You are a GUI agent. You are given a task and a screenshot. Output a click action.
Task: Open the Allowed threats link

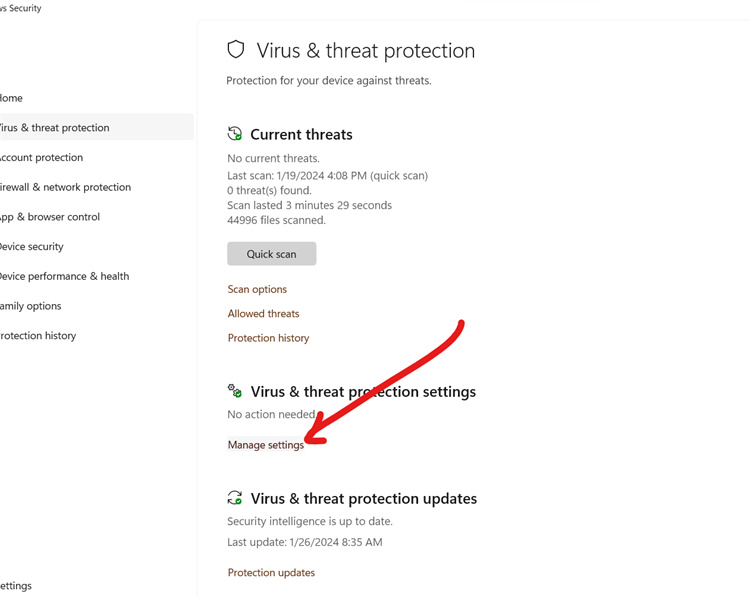pyautogui.click(x=263, y=314)
